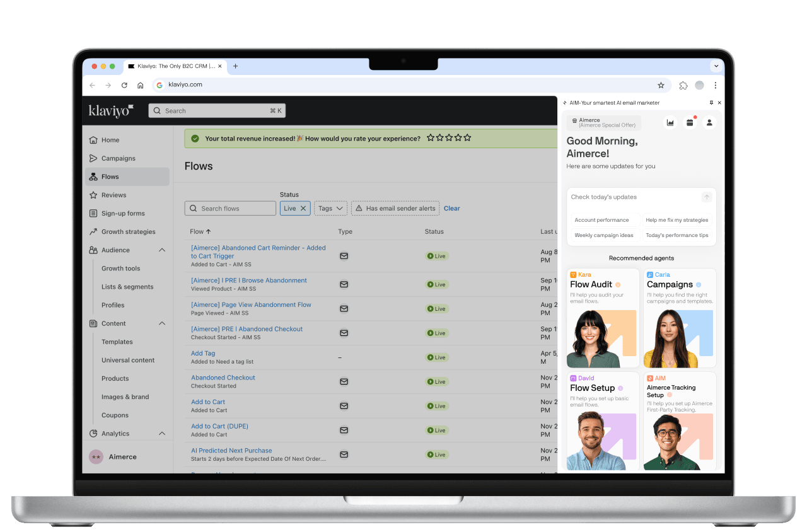Open Campaigns in the sidebar
The image size is (807, 532).
coord(127,158)
